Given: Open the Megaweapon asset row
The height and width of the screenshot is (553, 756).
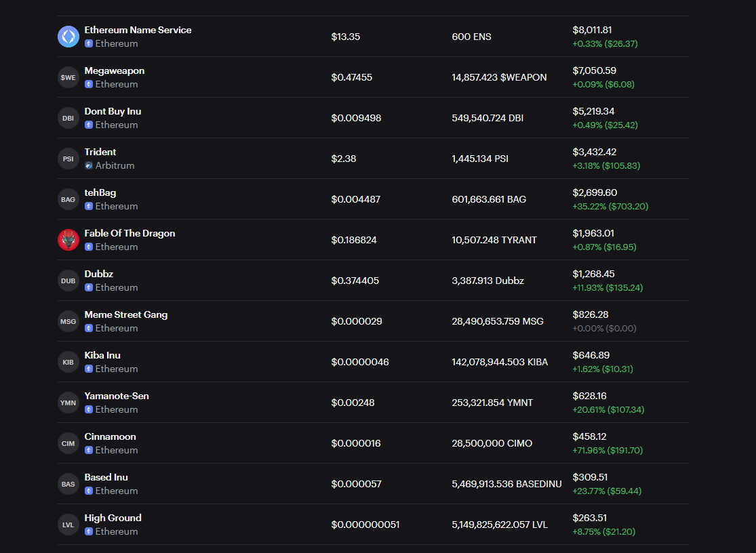Looking at the screenshot, I should (373, 77).
